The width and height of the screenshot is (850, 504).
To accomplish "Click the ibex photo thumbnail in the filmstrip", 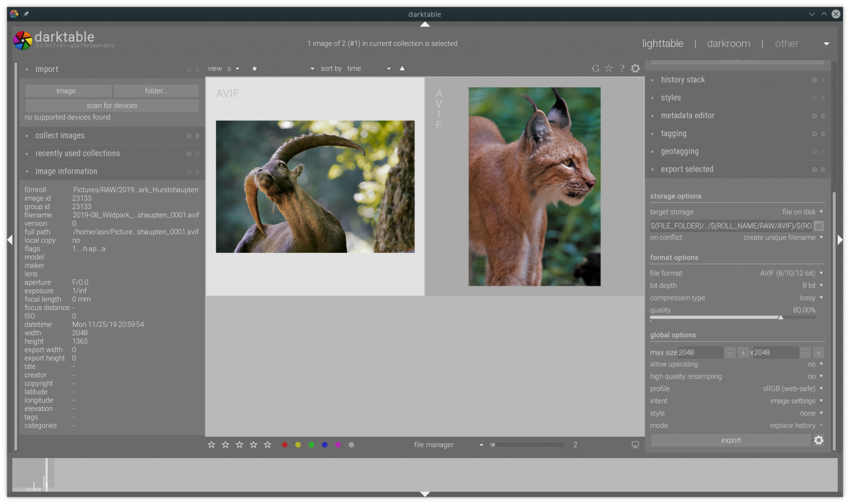I will tap(314, 186).
